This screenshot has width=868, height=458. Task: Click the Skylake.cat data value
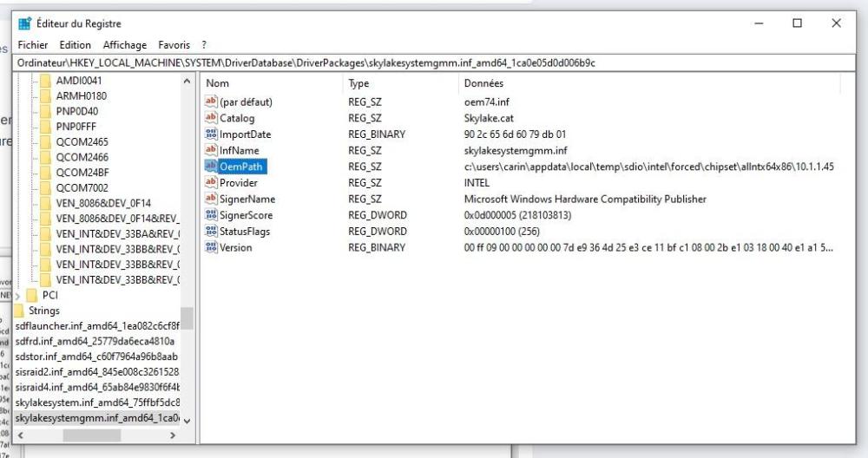click(489, 118)
